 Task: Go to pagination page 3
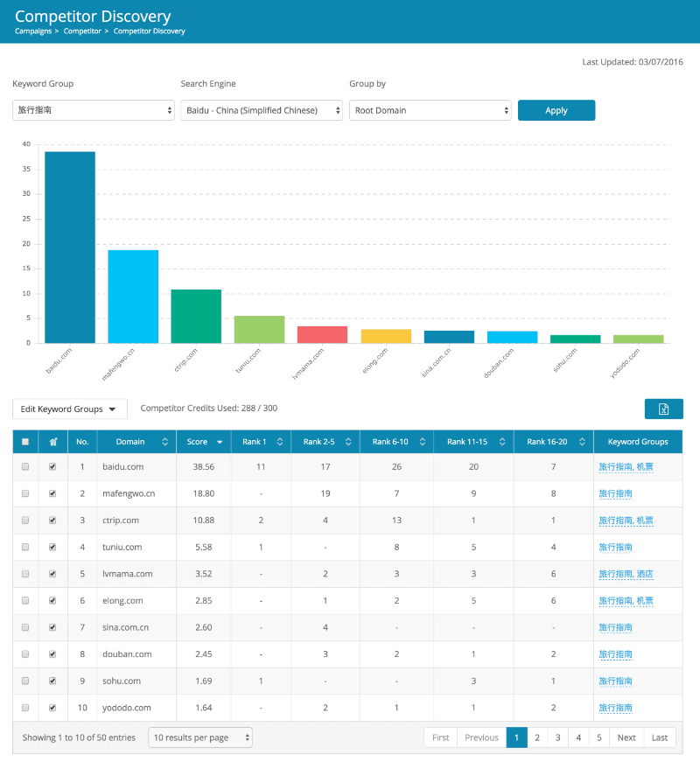(x=557, y=738)
